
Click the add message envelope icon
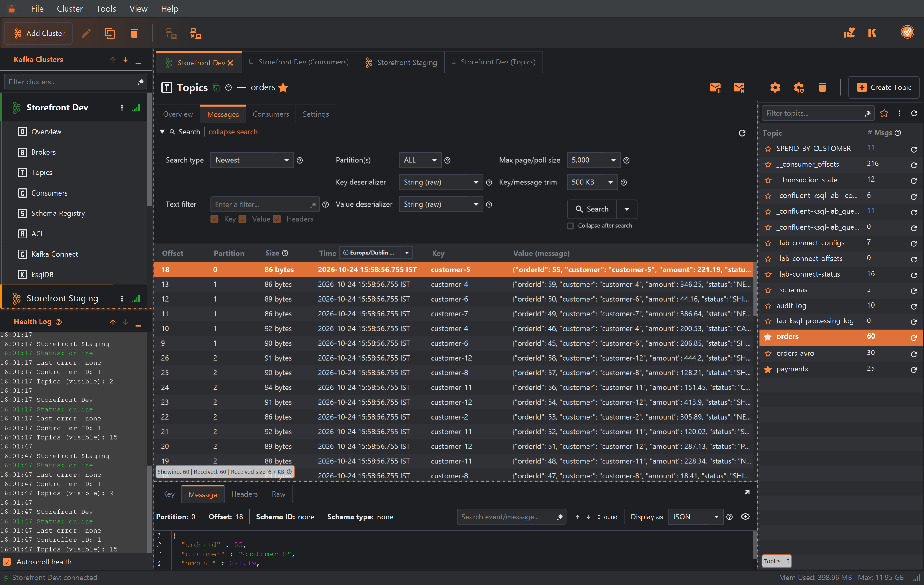coord(715,87)
